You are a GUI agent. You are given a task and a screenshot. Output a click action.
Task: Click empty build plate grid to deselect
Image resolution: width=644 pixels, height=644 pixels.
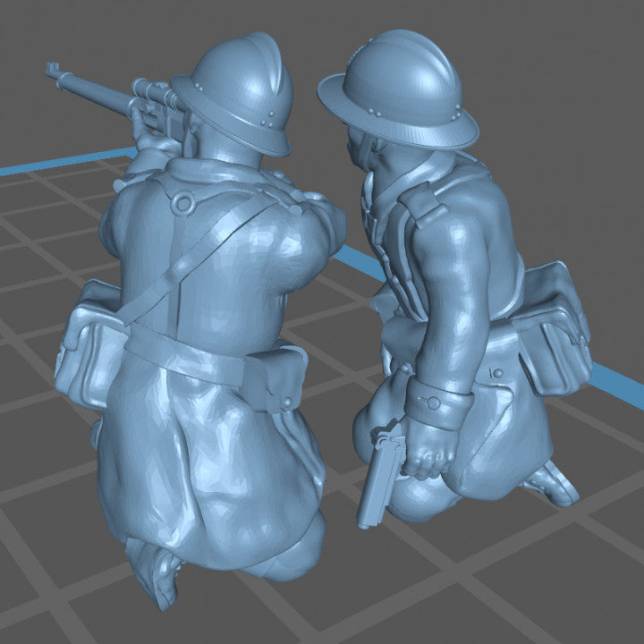tap(537, 581)
